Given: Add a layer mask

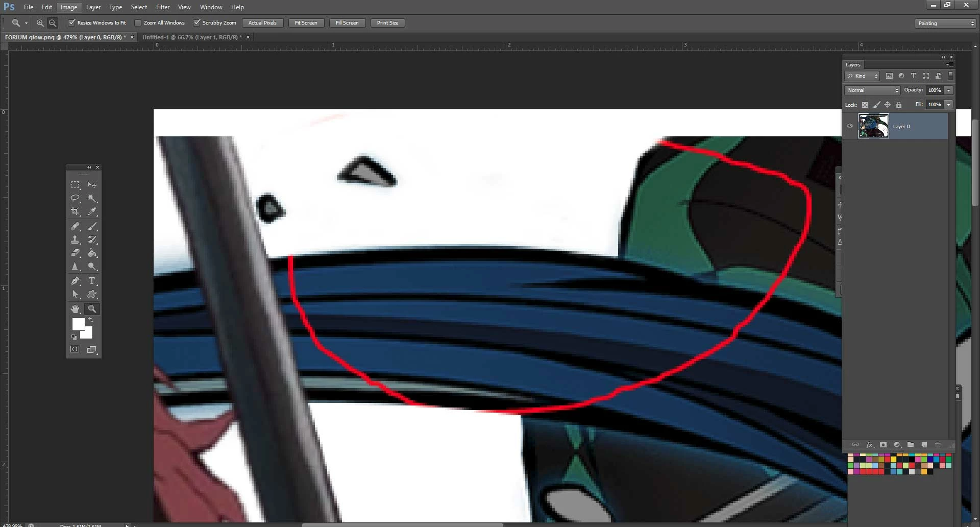Looking at the screenshot, I should [x=883, y=445].
